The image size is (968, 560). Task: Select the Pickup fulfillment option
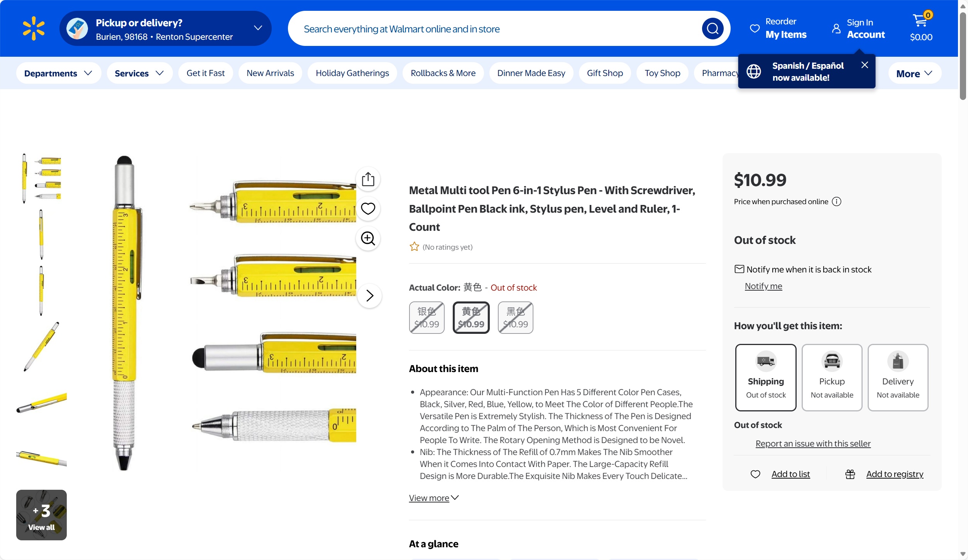tap(832, 377)
